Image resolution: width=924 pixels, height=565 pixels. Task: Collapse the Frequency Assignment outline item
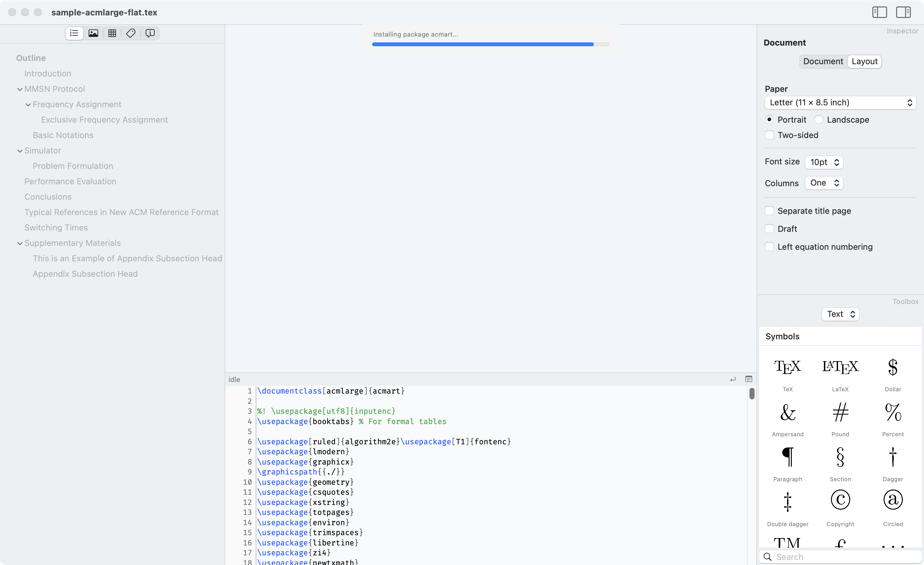tap(28, 105)
